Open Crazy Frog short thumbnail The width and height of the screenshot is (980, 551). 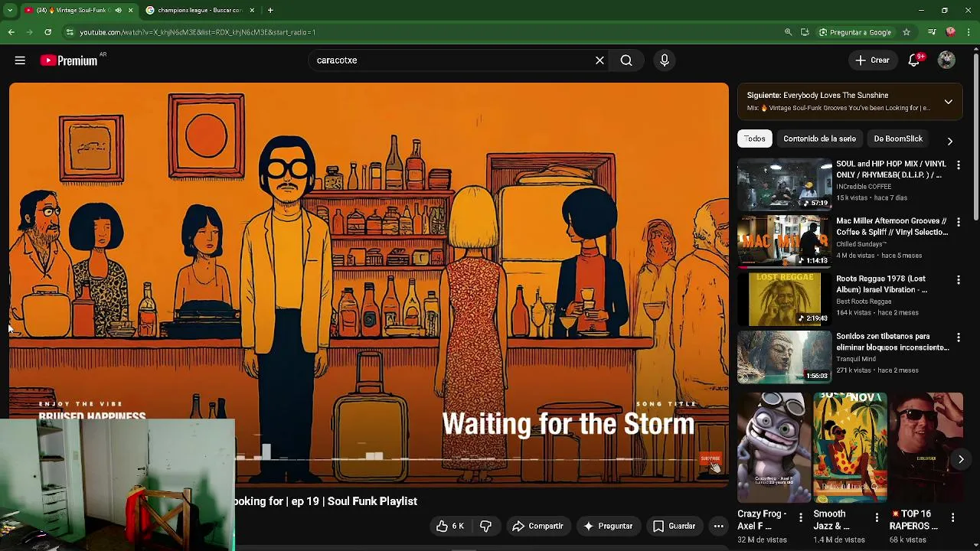click(x=773, y=447)
